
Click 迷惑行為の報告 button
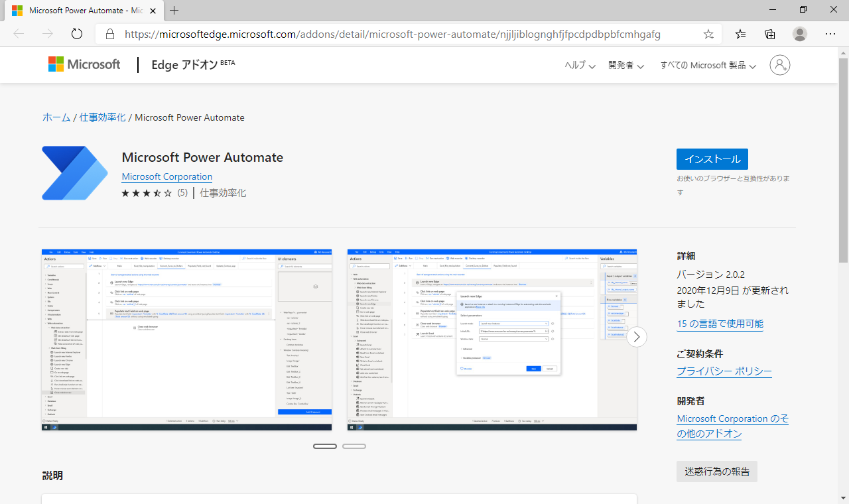point(717,472)
